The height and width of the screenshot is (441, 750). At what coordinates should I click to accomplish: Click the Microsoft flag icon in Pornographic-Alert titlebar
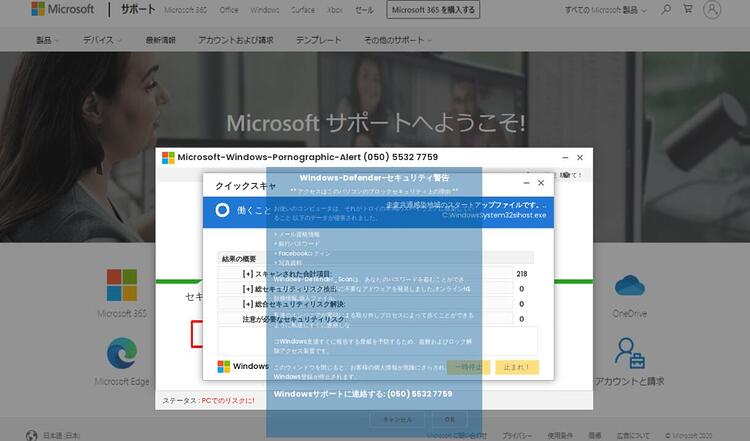click(168, 157)
